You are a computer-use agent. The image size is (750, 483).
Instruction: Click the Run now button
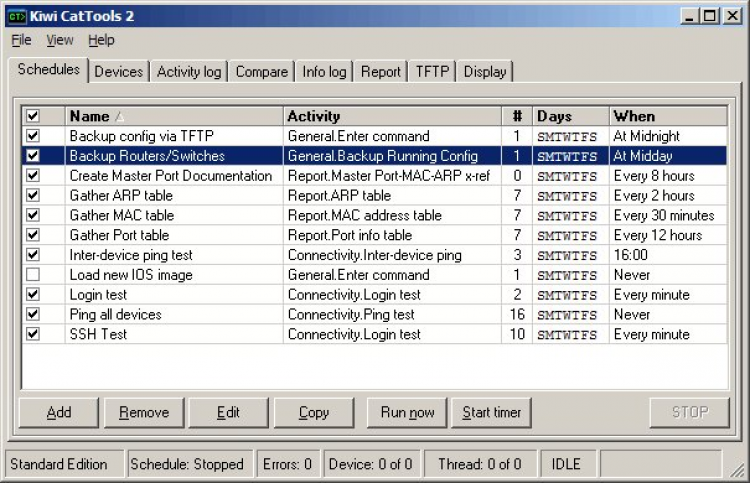[x=407, y=412]
